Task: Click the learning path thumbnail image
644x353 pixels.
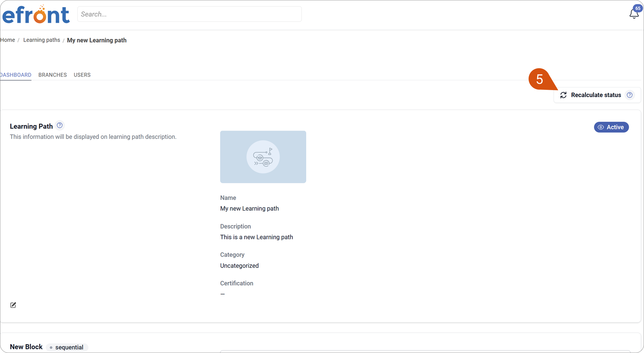Action: click(x=263, y=157)
